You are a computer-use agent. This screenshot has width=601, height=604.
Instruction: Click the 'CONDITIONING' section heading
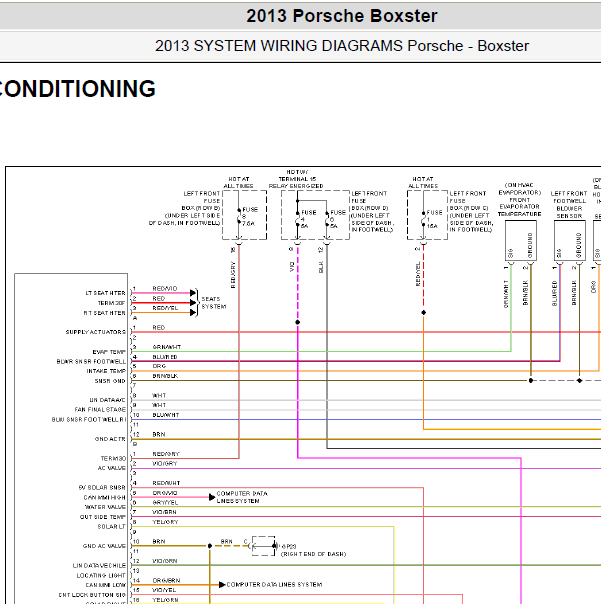pyautogui.click(x=77, y=89)
